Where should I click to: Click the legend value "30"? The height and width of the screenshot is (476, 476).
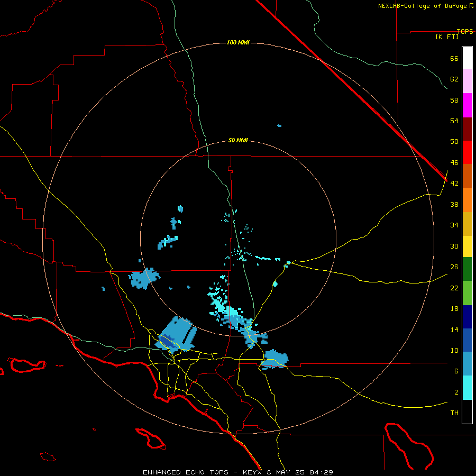tap(454, 246)
